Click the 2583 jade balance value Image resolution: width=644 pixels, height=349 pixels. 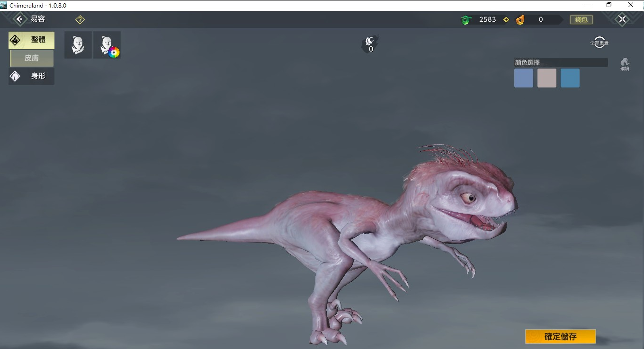tap(487, 19)
